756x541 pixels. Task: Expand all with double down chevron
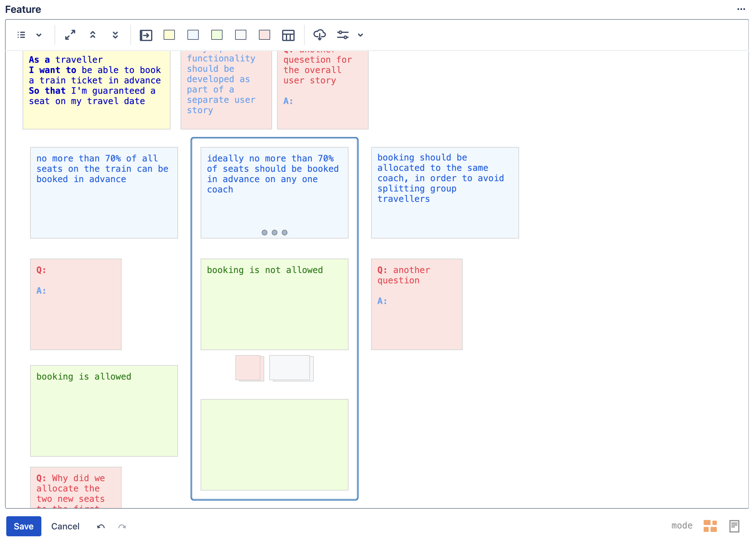click(115, 35)
